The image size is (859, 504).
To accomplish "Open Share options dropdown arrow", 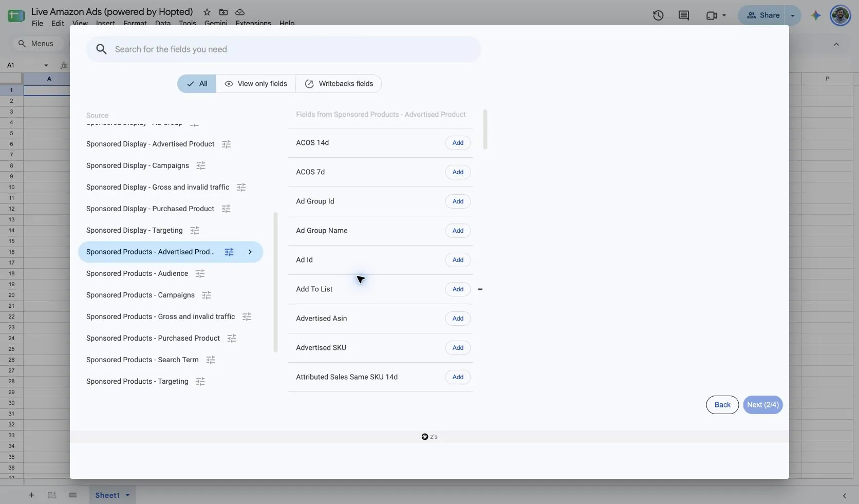I will [793, 15].
